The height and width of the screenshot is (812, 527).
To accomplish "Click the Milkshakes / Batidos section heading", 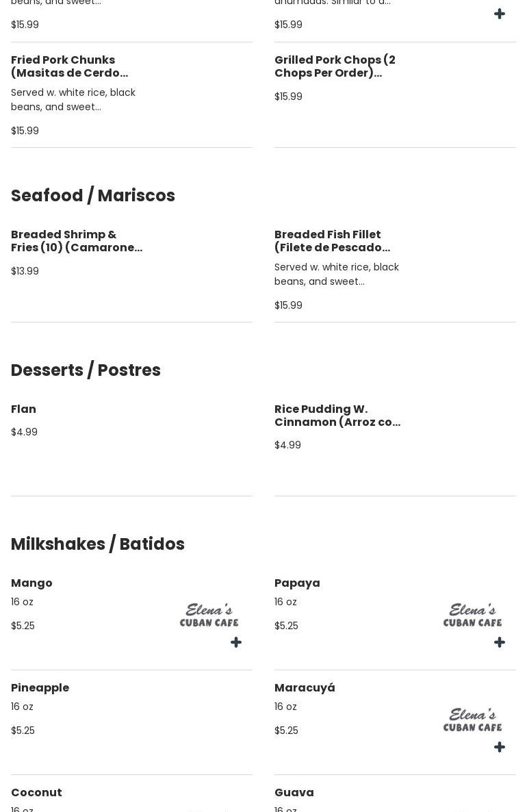I will pyautogui.click(x=98, y=544).
